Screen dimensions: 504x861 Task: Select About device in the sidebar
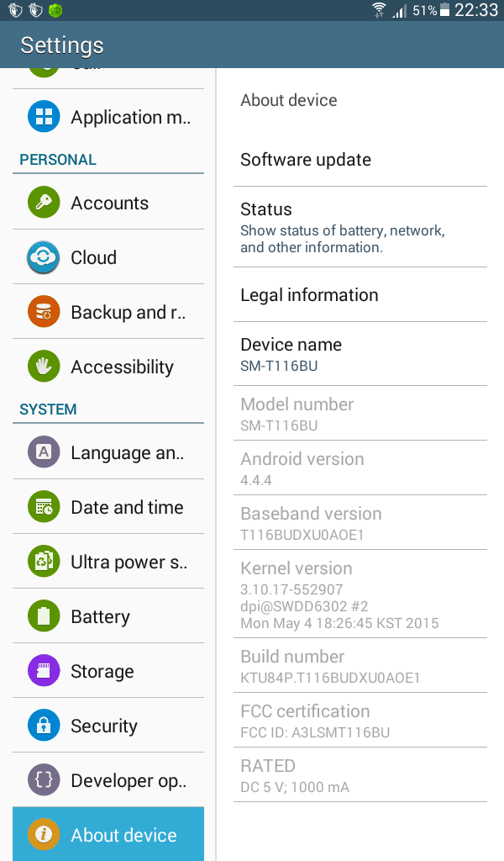[x=108, y=834]
